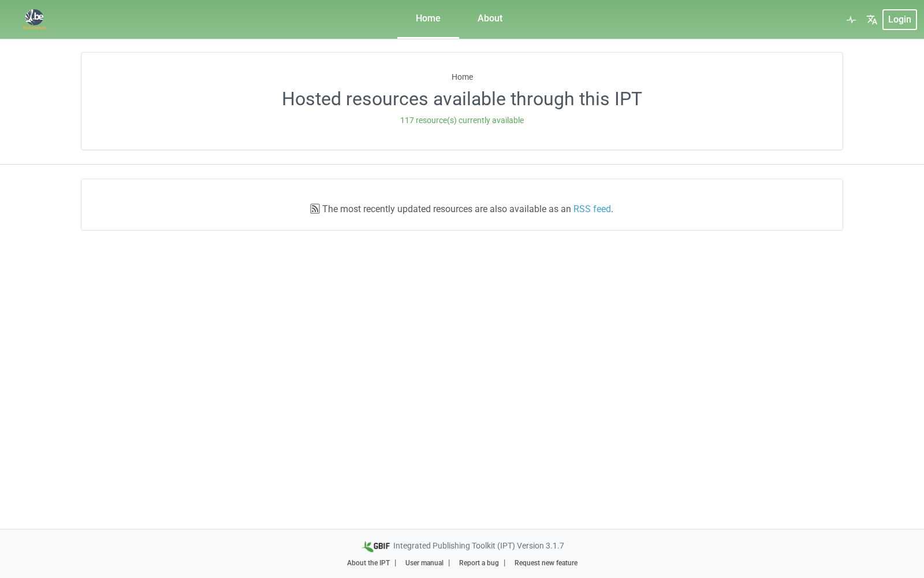This screenshot has width=924, height=578.
Task: Open the language translation selector
Action: pos(872,20)
